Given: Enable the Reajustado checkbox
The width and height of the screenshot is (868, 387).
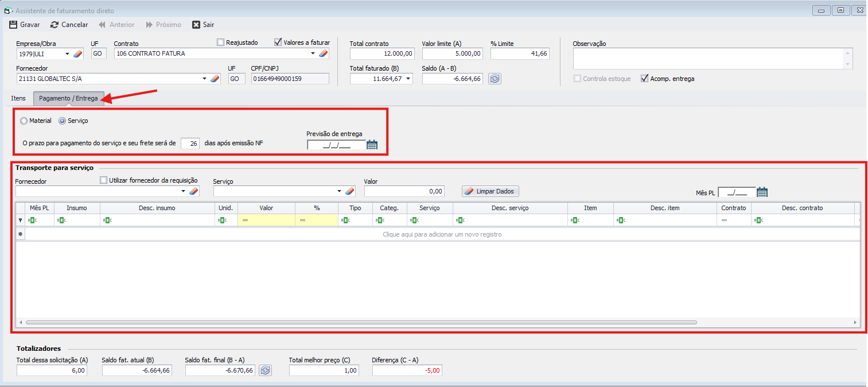Looking at the screenshot, I should [221, 42].
